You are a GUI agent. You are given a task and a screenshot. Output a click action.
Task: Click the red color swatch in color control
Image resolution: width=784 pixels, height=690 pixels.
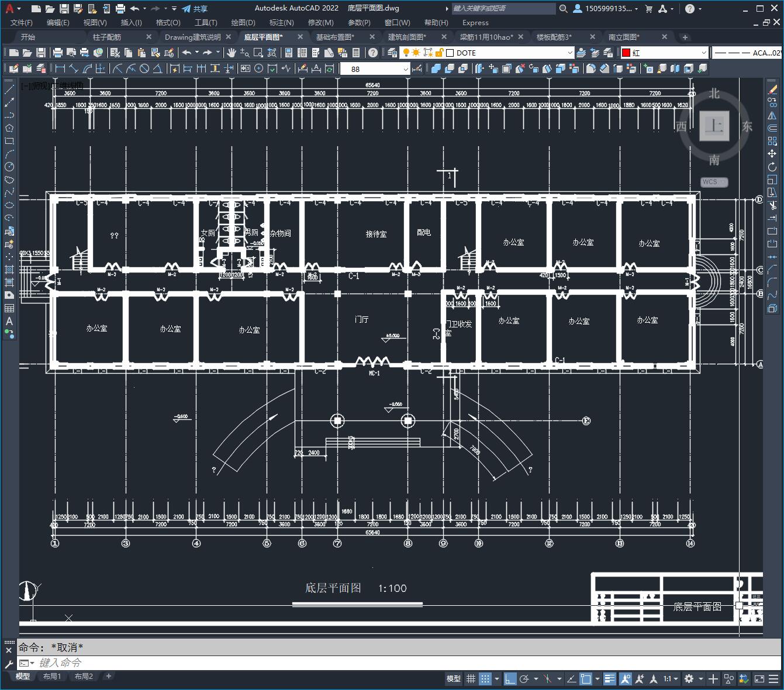(x=626, y=53)
